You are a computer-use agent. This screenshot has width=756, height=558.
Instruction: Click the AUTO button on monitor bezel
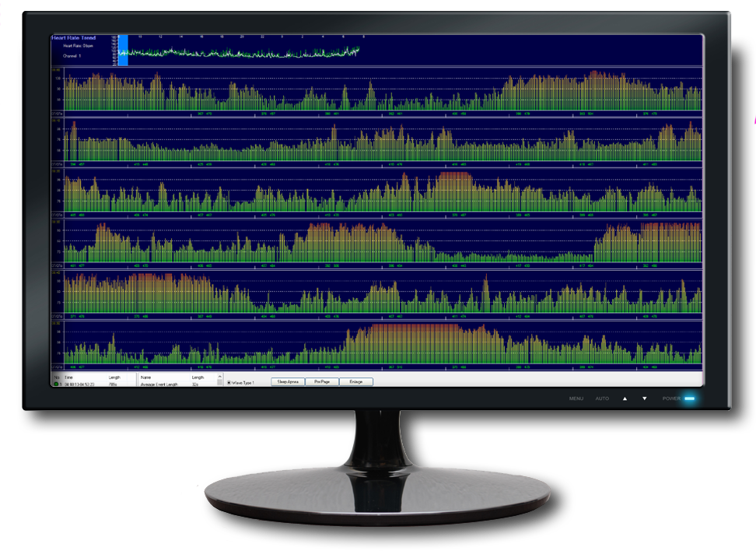click(x=602, y=398)
